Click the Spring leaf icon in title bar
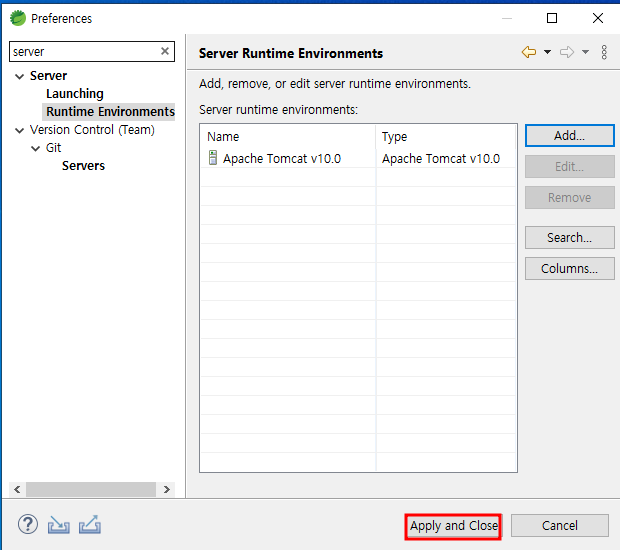620x550 pixels. coord(18,18)
